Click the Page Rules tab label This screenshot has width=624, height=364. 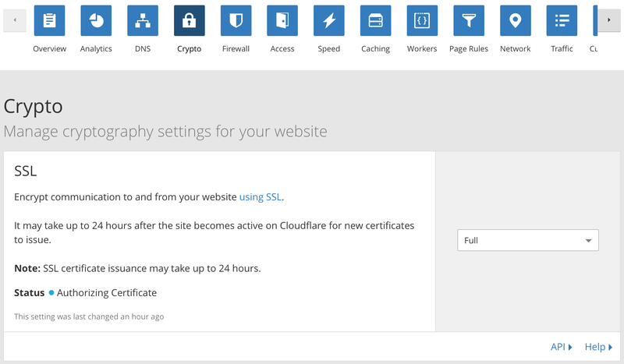pos(469,49)
